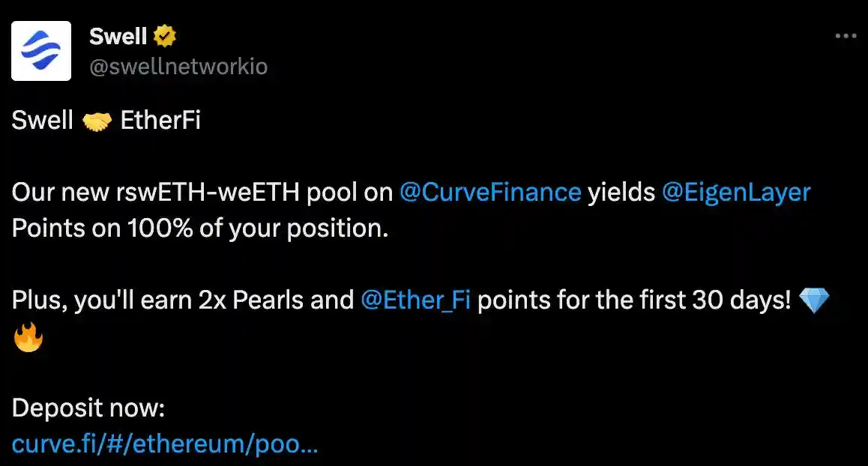Image resolution: width=868 pixels, height=466 pixels.
Task: Open the three-dot more options menu
Action: pos(845,36)
